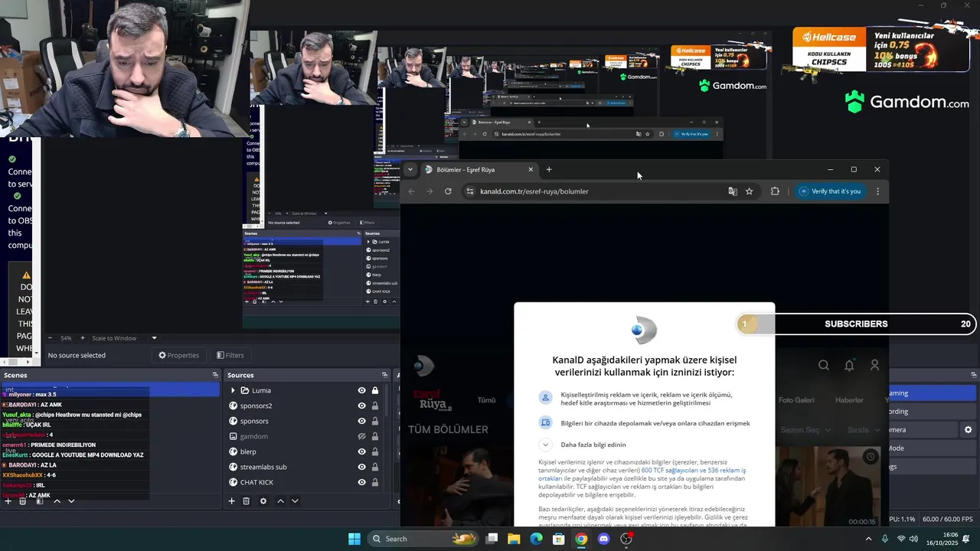The width and height of the screenshot is (980, 551).
Task: Show the hidden gamdom source
Action: [361, 436]
